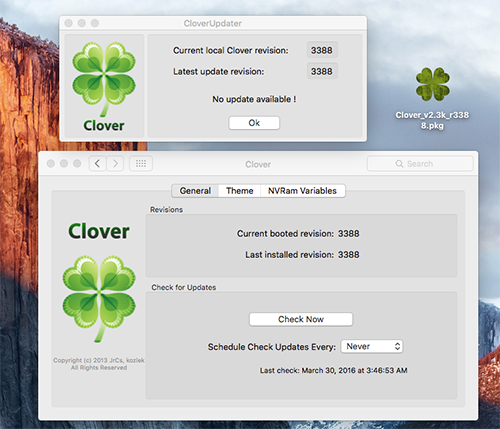Viewport: 500px width, 429px height.
Task: Click the current local Clover revision value
Action: pos(322,50)
